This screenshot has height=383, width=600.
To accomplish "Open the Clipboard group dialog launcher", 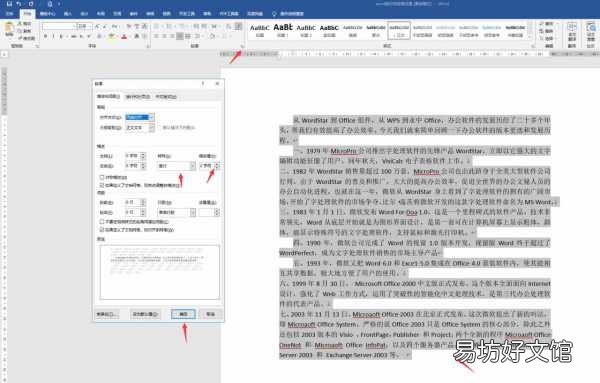I will click(x=37, y=46).
